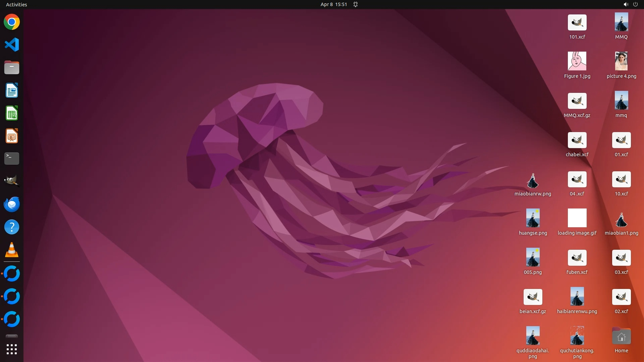
Task: Open the date and time clock menu
Action: point(333,4)
